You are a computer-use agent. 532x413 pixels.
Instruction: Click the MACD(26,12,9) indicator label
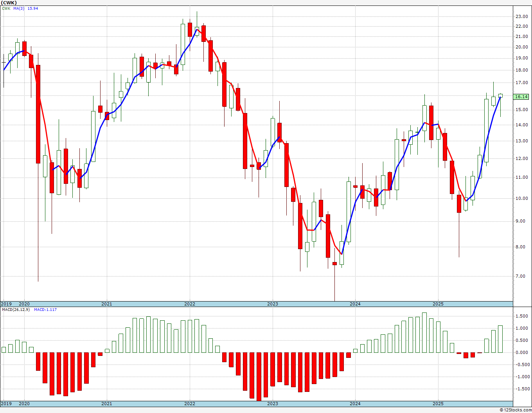coord(15,310)
